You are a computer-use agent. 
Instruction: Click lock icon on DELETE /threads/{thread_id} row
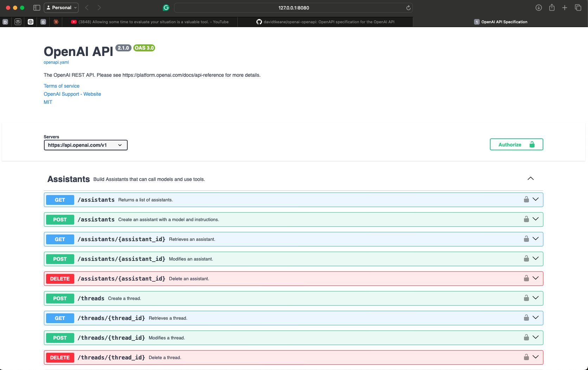pyautogui.click(x=526, y=357)
